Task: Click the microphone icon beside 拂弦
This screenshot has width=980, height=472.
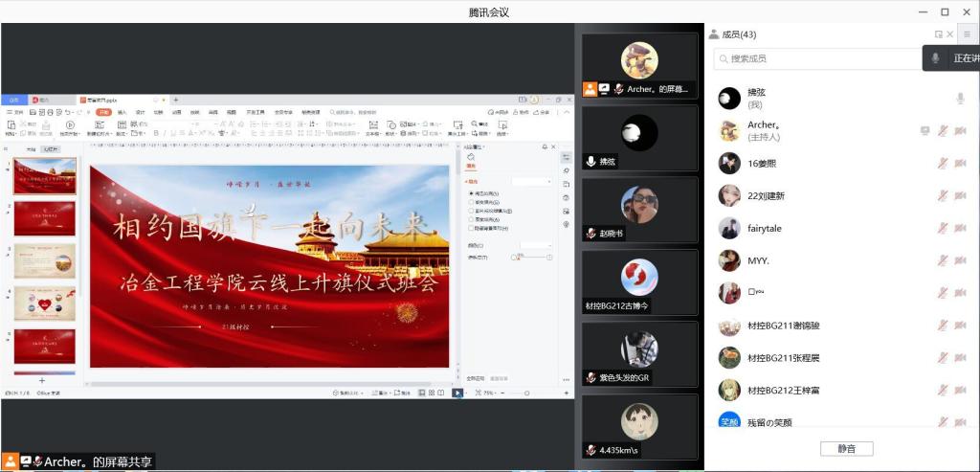Action: tap(960, 99)
